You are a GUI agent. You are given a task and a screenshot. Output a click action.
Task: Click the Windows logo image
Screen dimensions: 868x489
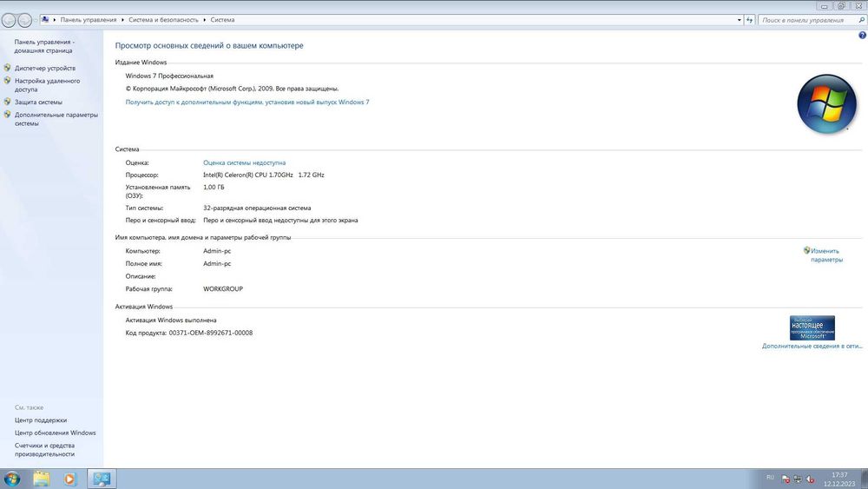pyautogui.click(x=826, y=104)
